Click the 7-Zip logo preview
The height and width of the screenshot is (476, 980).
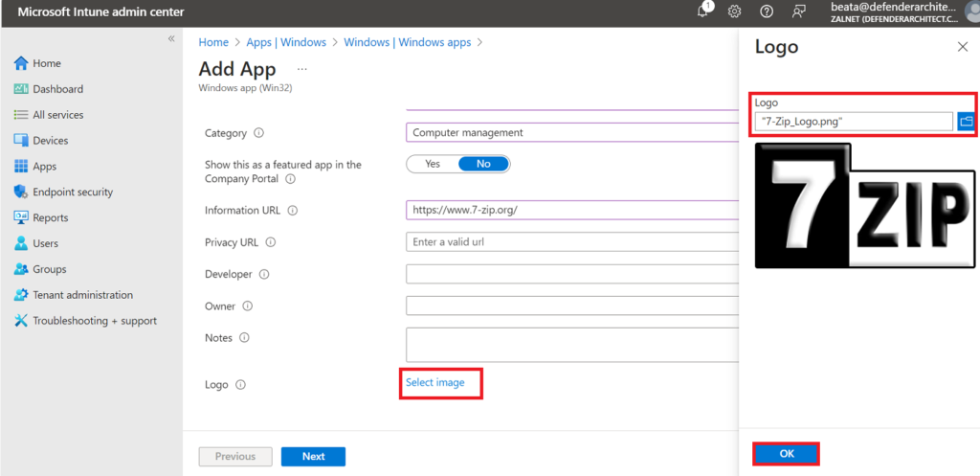pyautogui.click(x=865, y=205)
